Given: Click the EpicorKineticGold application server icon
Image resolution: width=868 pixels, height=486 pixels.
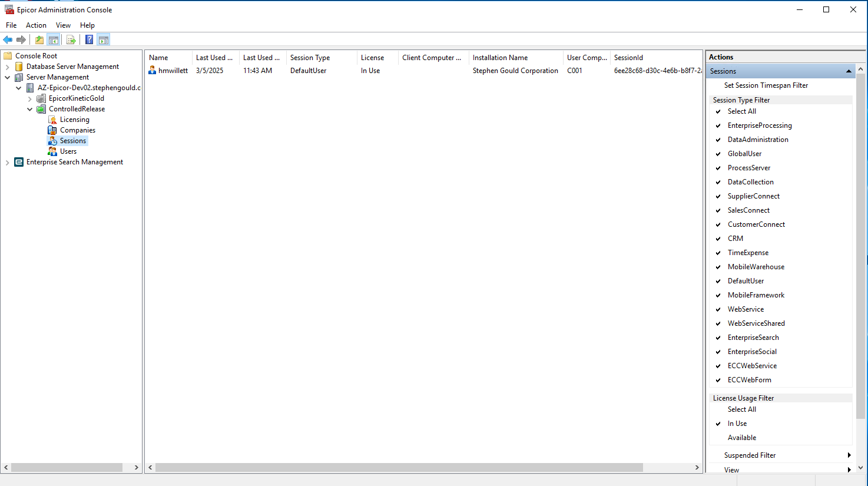Looking at the screenshot, I should coord(41,98).
